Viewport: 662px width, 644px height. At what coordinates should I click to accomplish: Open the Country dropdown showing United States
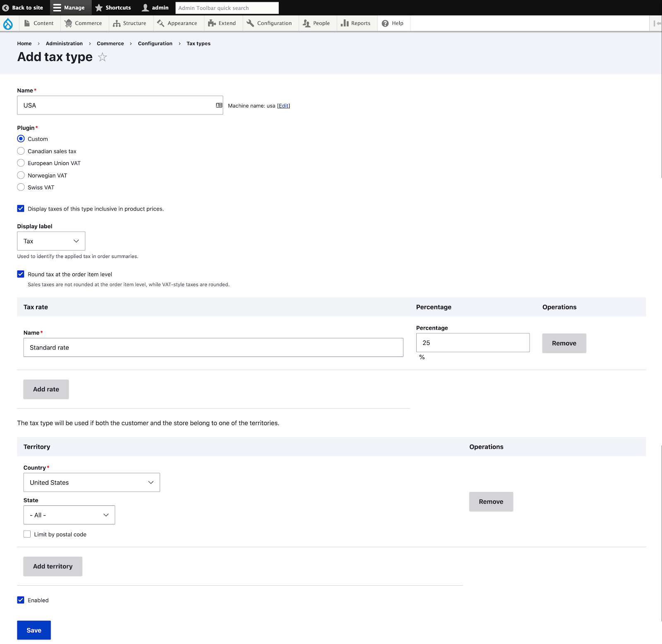click(91, 482)
